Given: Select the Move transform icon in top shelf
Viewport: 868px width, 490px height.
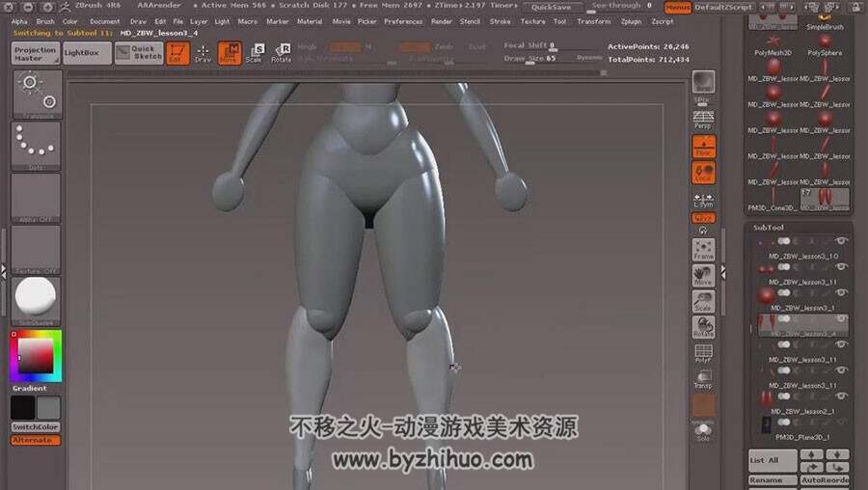Looking at the screenshot, I should pos(230,53).
